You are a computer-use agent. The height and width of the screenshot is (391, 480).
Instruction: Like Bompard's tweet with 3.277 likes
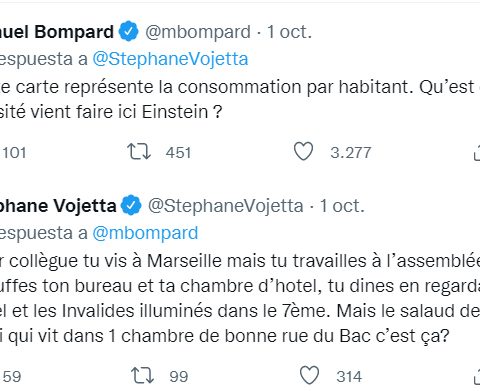tap(303, 151)
